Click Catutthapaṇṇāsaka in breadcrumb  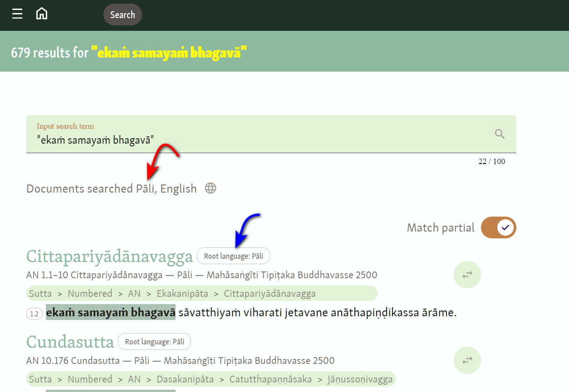(x=270, y=379)
